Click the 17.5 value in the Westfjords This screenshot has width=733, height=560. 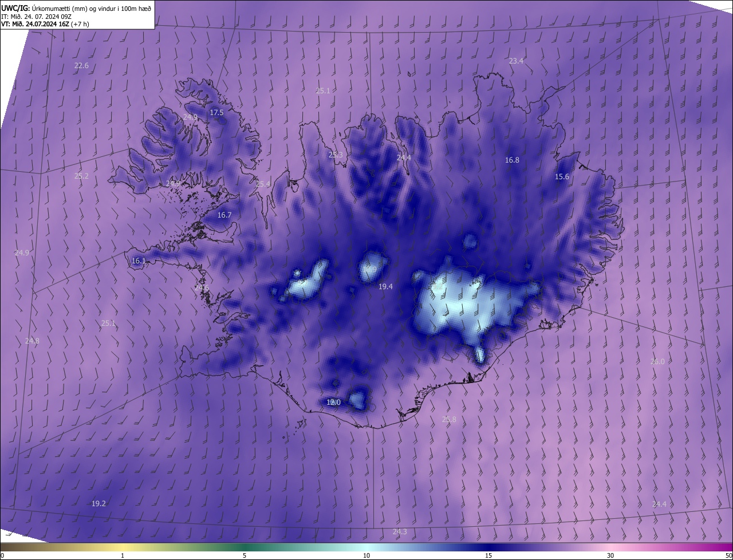coord(216,113)
